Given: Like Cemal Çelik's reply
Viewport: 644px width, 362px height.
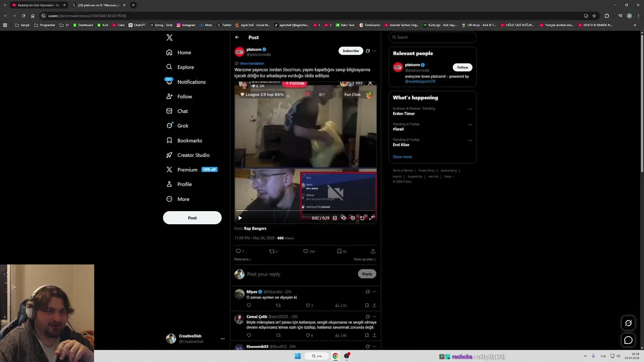Looking at the screenshot, I should [x=308, y=335].
